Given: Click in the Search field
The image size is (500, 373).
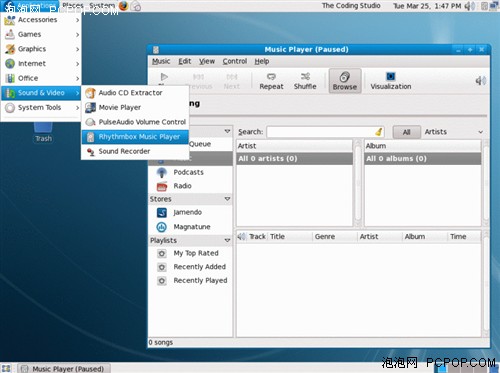Looking at the screenshot, I should click(x=325, y=132).
